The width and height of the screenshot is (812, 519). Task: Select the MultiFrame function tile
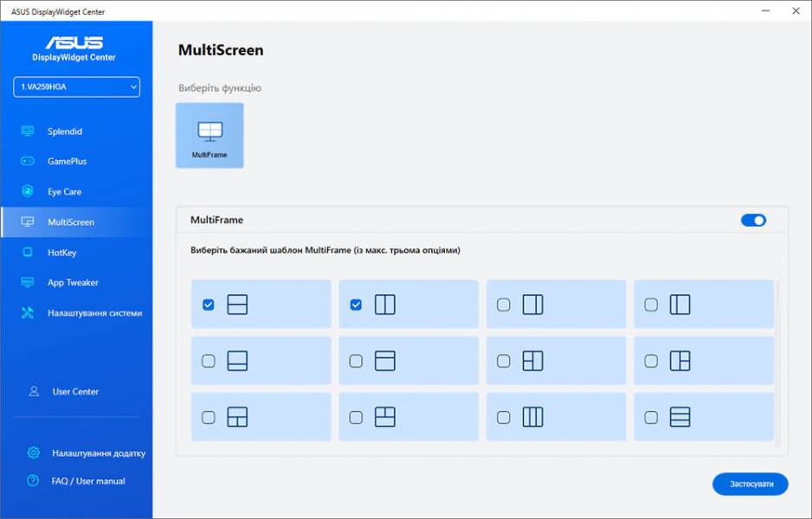point(209,135)
